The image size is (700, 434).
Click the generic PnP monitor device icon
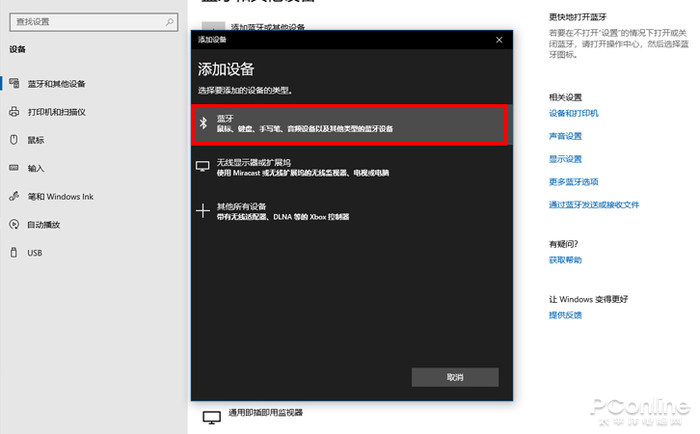coord(212,417)
